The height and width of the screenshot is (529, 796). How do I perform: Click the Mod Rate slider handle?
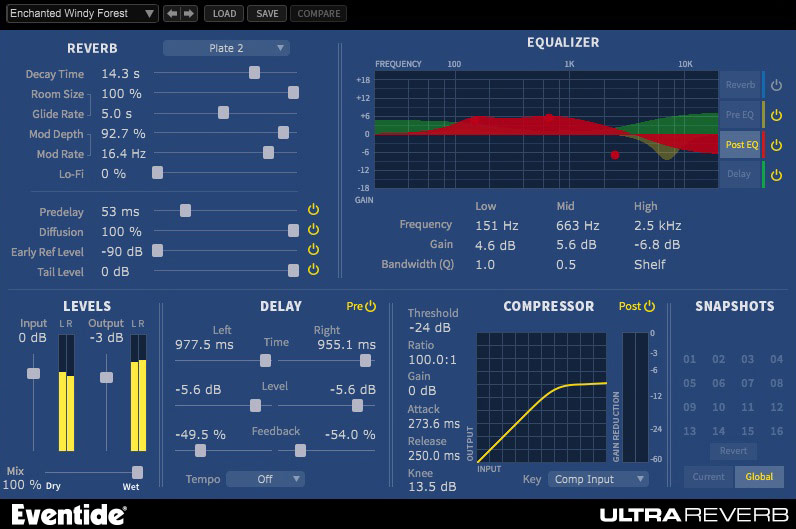point(269,152)
